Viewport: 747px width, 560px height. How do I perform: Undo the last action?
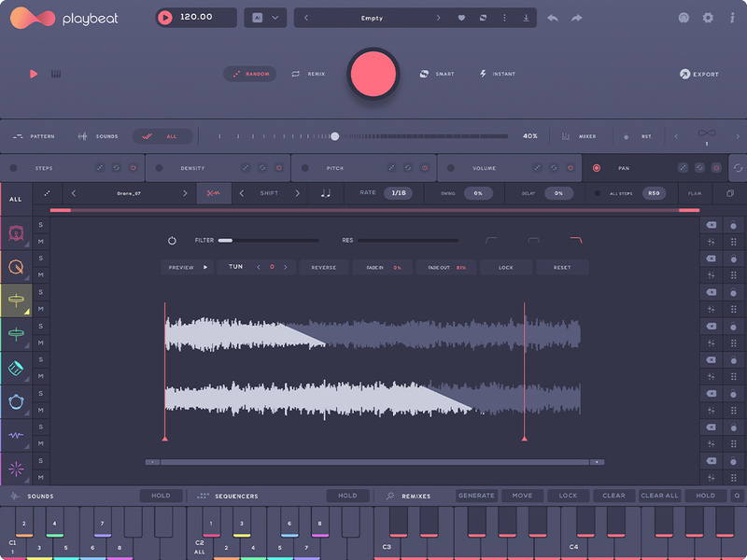click(553, 18)
